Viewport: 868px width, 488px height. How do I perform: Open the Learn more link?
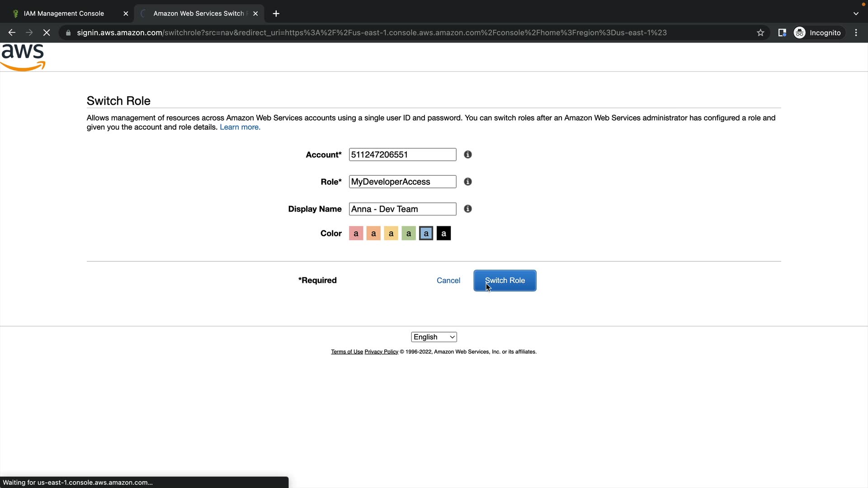tap(240, 127)
